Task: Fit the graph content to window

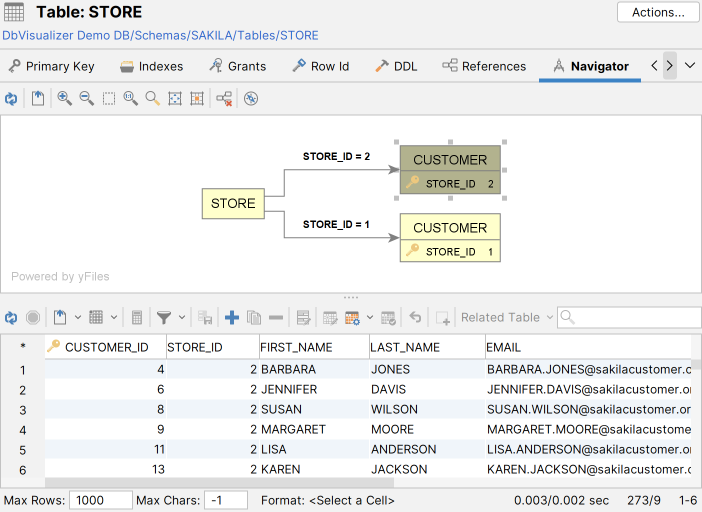Action: (x=175, y=98)
